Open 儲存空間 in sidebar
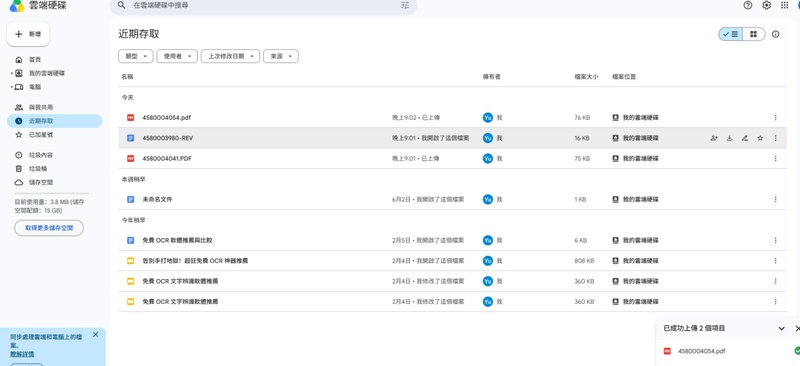 [55, 182]
